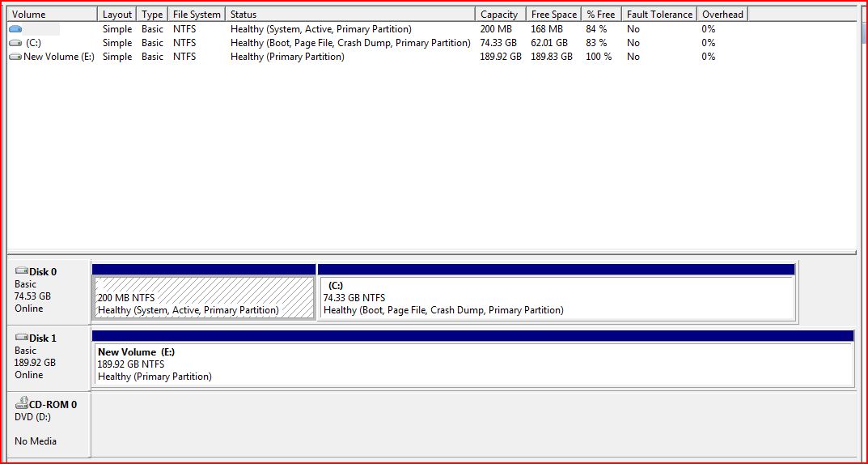Select the (C:) volume drive icon

15,43
